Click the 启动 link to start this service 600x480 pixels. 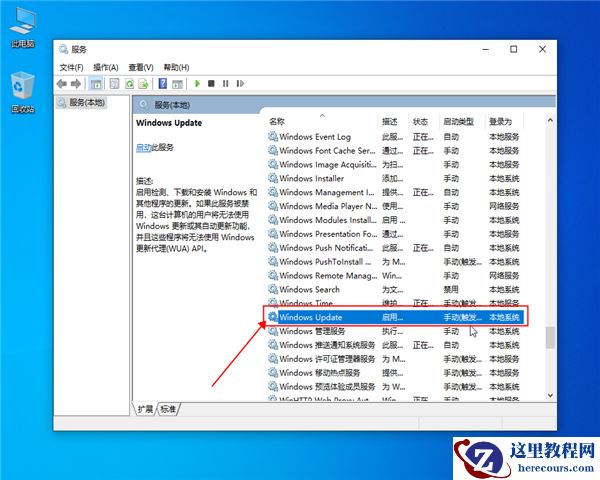(x=144, y=147)
